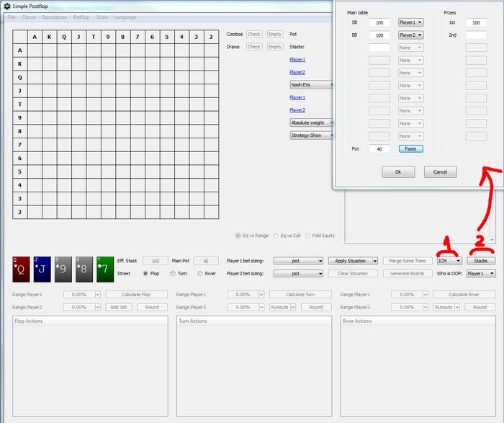This screenshot has width=504, height=423.
Task: Click the Flop Round button
Action: (x=152, y=307)
